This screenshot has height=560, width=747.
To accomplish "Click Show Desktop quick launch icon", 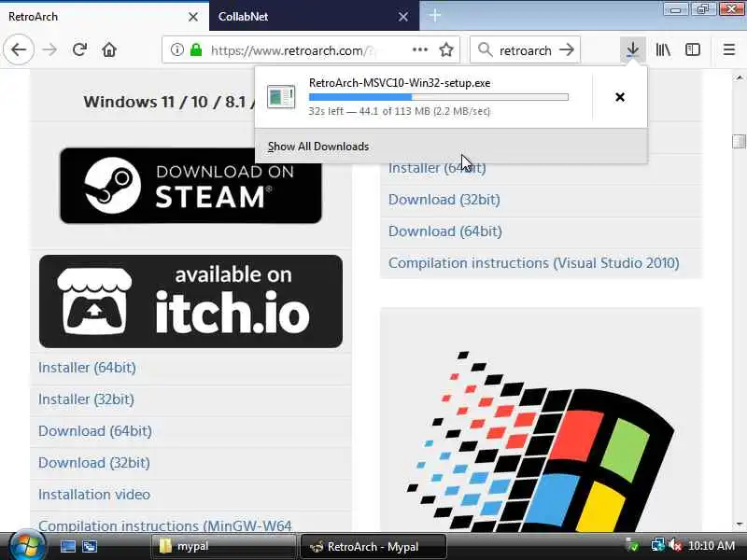I will pyautogui.click(x=67, y=546).
